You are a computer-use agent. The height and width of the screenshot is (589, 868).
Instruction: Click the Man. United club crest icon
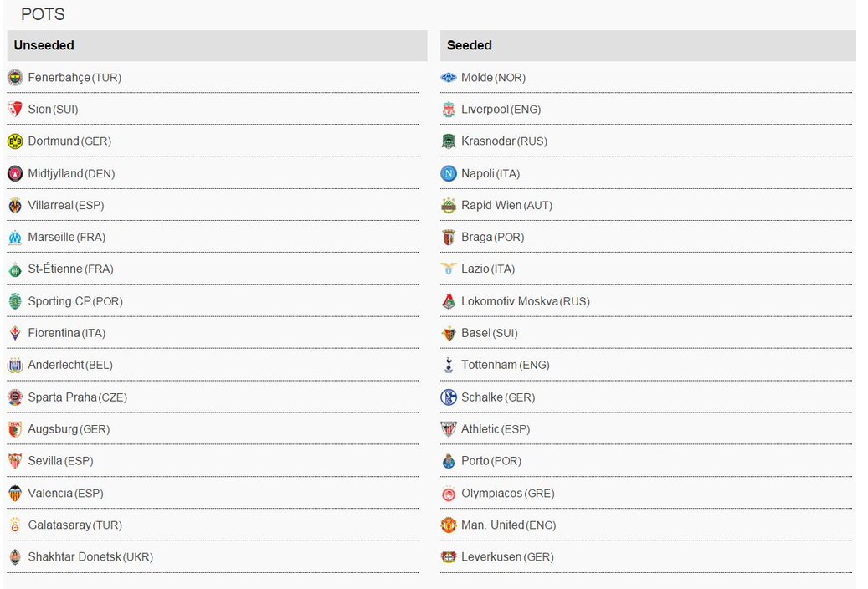tap(449, 525)
